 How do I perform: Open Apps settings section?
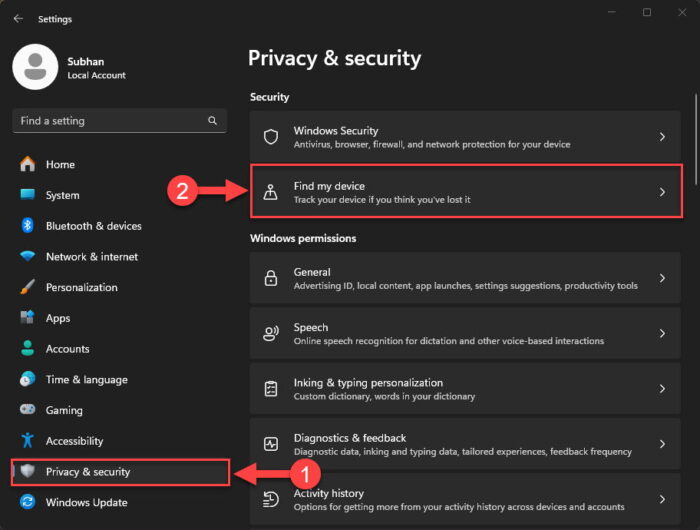(58, 318)
